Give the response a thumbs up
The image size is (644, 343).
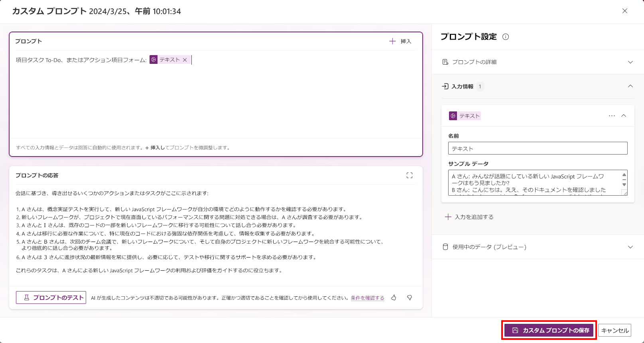(394, 297)
